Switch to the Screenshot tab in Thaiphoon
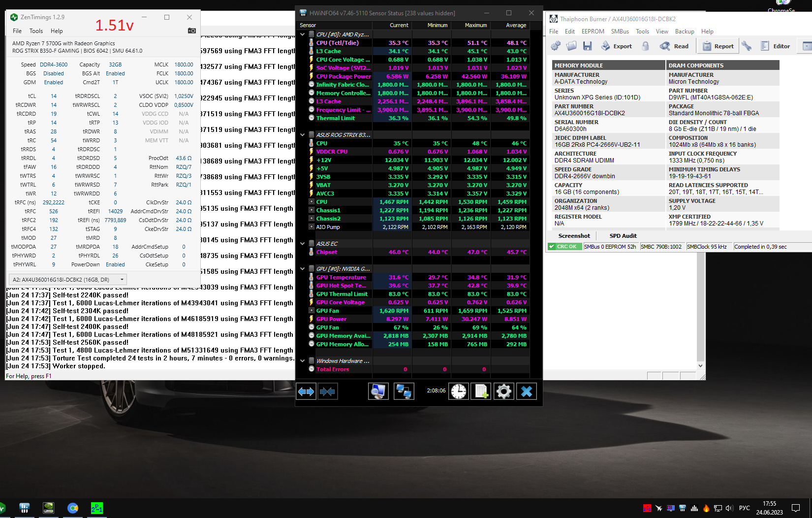 pos(574,236)
